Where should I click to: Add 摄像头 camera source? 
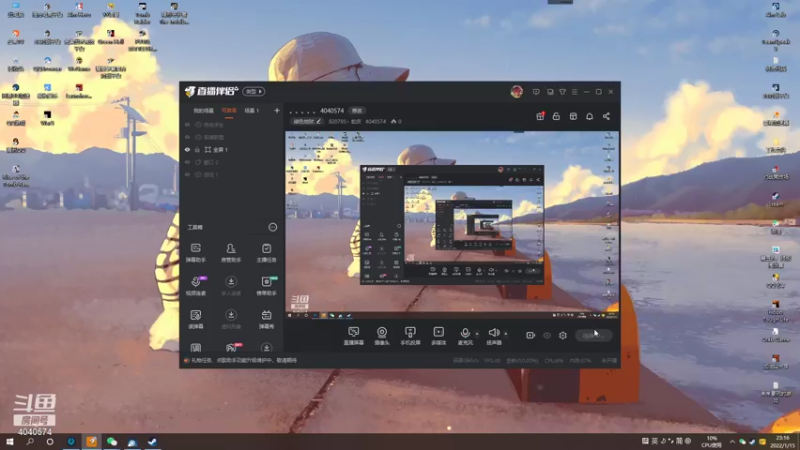[x=382, y=336]
